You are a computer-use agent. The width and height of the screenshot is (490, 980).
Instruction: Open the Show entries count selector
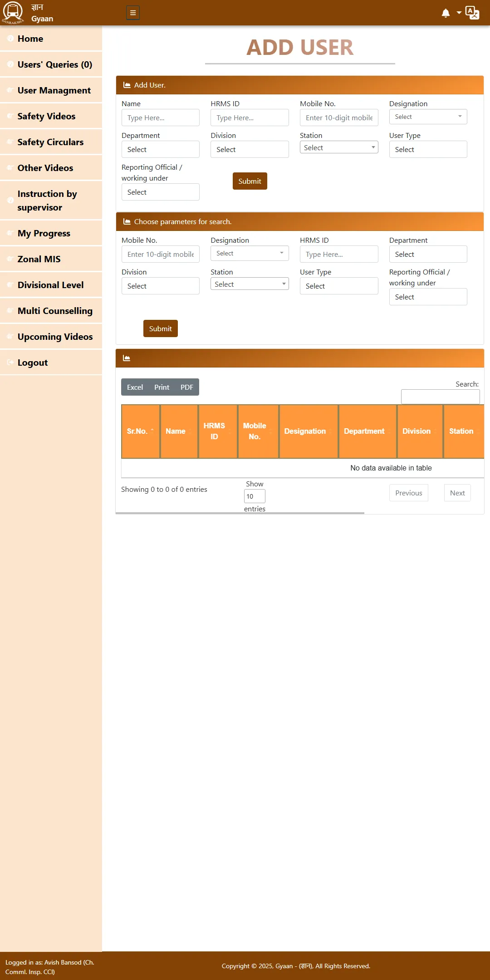tap(255, 496)
